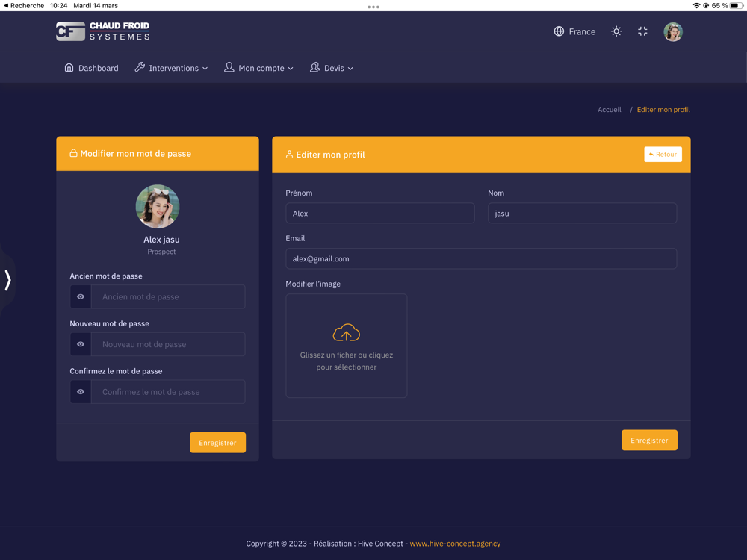Exit fullscreen using the collapse arrows icon
Image resolution: width=747 pixels, height=560 pixels.
pyautogui.click(x=642, y=31)
